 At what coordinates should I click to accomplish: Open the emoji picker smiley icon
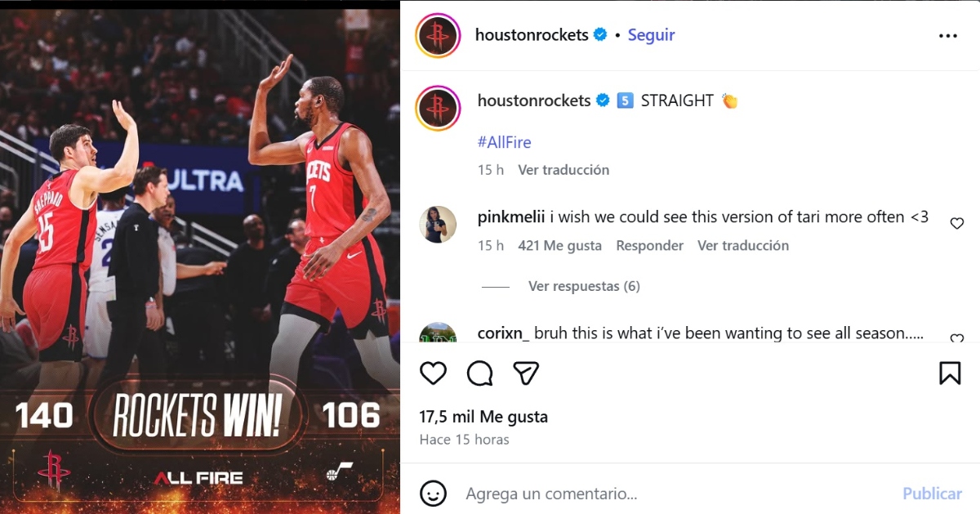[x=433, y=494]
